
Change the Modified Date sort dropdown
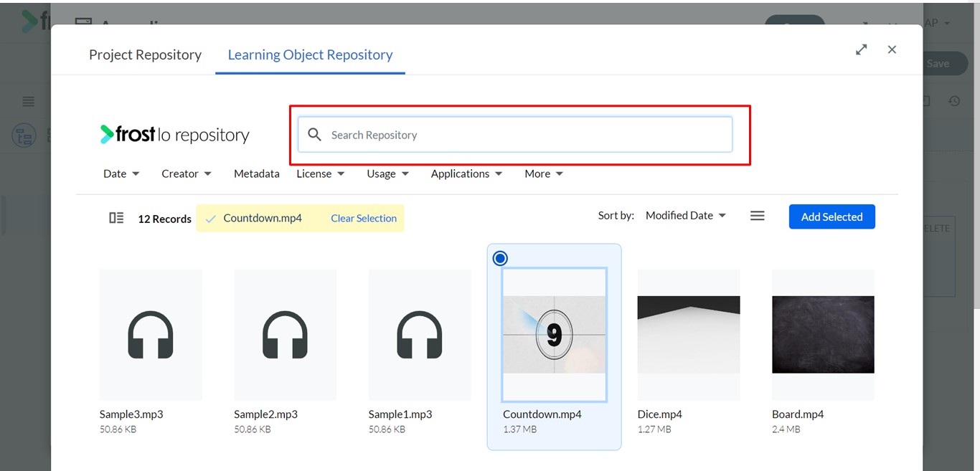click(686, 216)
